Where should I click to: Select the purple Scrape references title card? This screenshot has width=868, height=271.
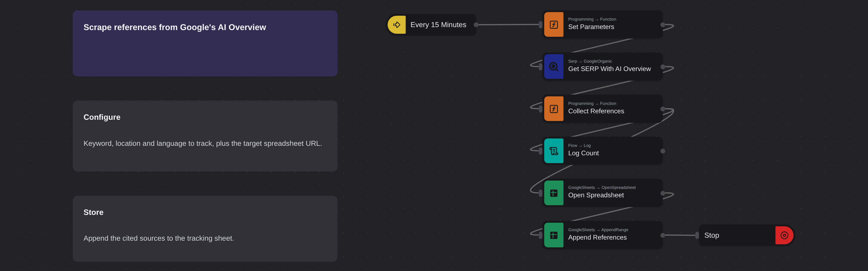click(205, 43)
